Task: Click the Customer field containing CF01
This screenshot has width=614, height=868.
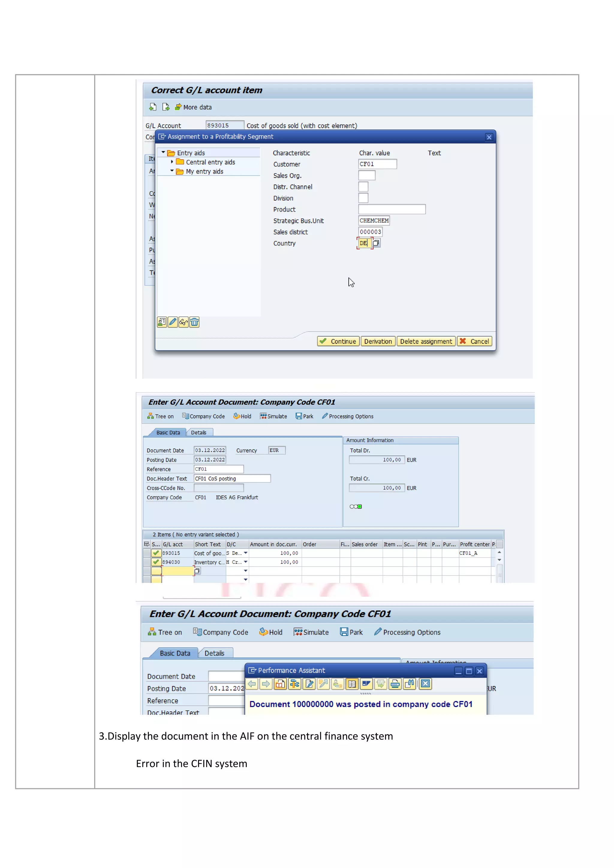Action: pyautogui.click(x=377, y=164)
